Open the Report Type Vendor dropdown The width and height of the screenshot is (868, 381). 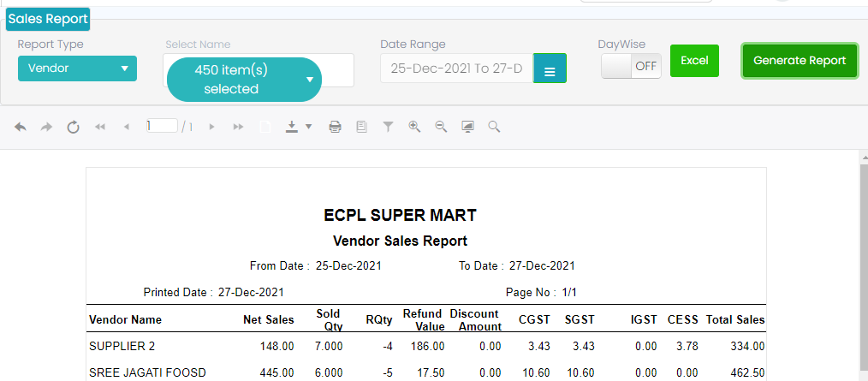point(77,68)
